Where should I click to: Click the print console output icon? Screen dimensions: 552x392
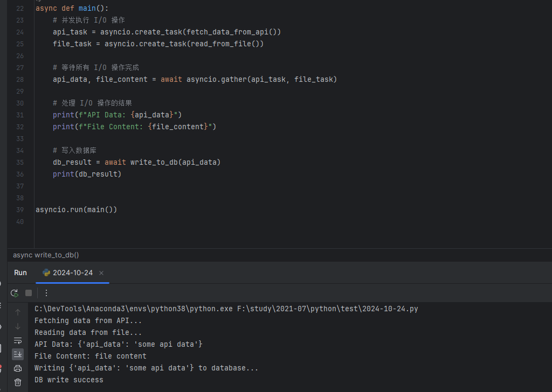[x=18, y=368]
